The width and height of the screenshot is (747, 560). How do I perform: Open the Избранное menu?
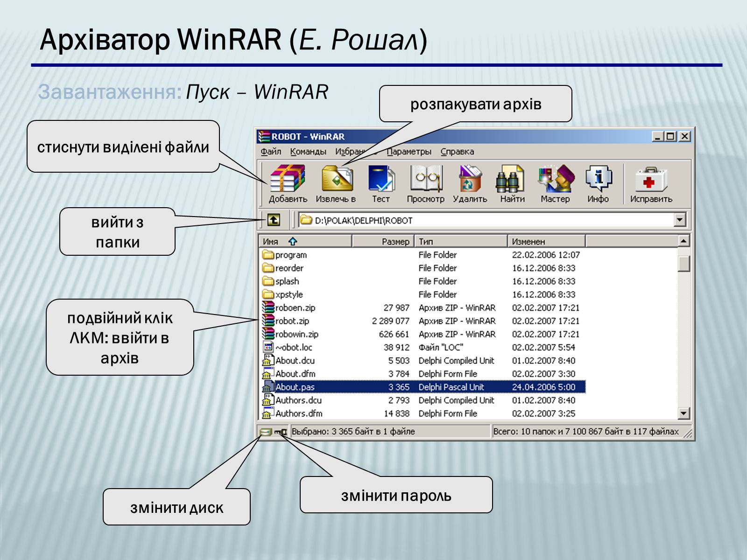coord(356,151)
